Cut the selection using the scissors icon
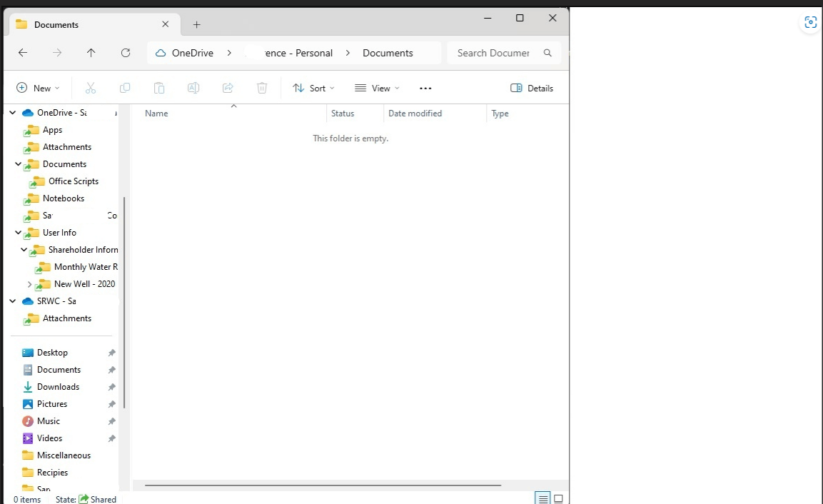The image size is (823, 504). [91, 87]
